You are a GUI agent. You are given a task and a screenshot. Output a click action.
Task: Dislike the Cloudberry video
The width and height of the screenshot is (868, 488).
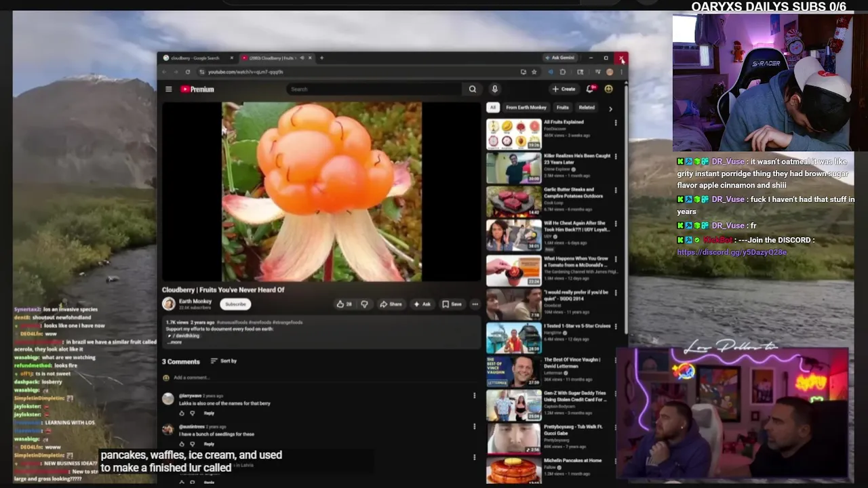(x=364, y=304)
